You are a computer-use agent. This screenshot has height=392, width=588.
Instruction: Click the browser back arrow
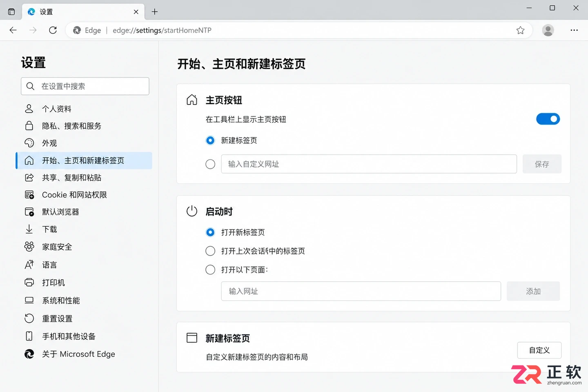tap(13, 30)
